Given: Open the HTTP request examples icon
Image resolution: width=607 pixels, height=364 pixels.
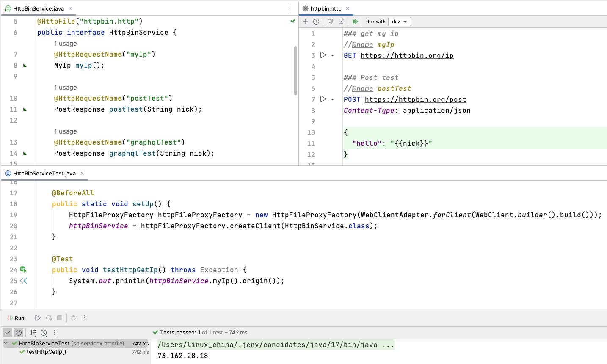Looking at the screenshot, I should [x=330, y=21].
